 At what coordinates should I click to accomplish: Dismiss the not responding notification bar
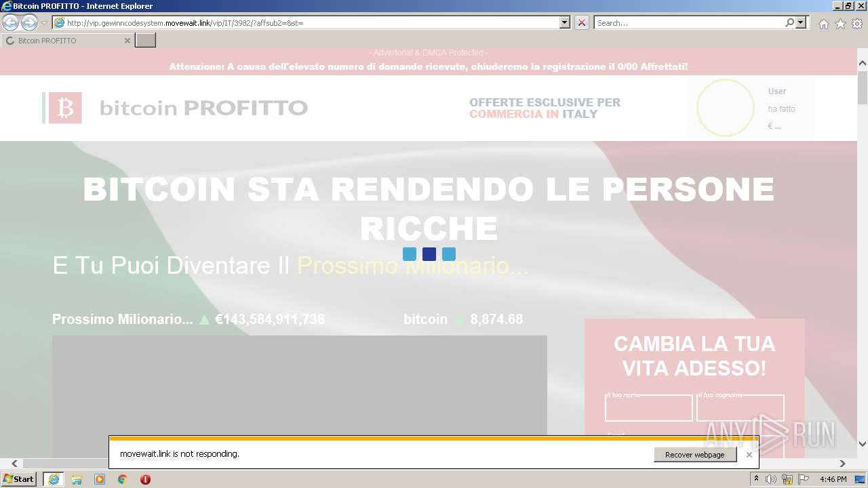(749, 455)
